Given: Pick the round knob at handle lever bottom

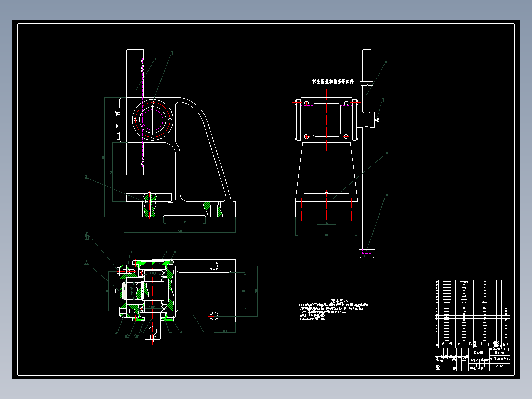Looking at the screenshot, I should pyautogui.click(x=367, y=254).
